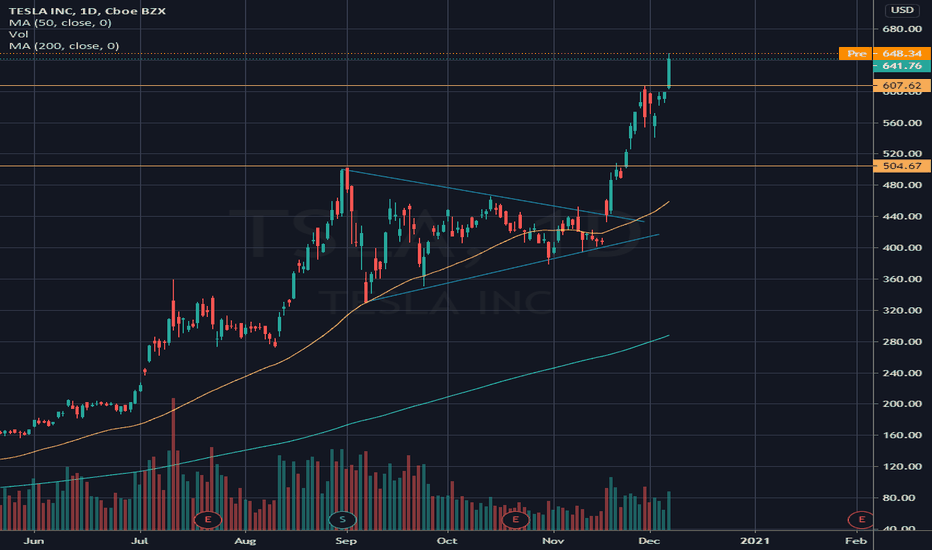932x550 pixels.
Task: Click the 2021 time axis label
Action: tap(755, 540)
